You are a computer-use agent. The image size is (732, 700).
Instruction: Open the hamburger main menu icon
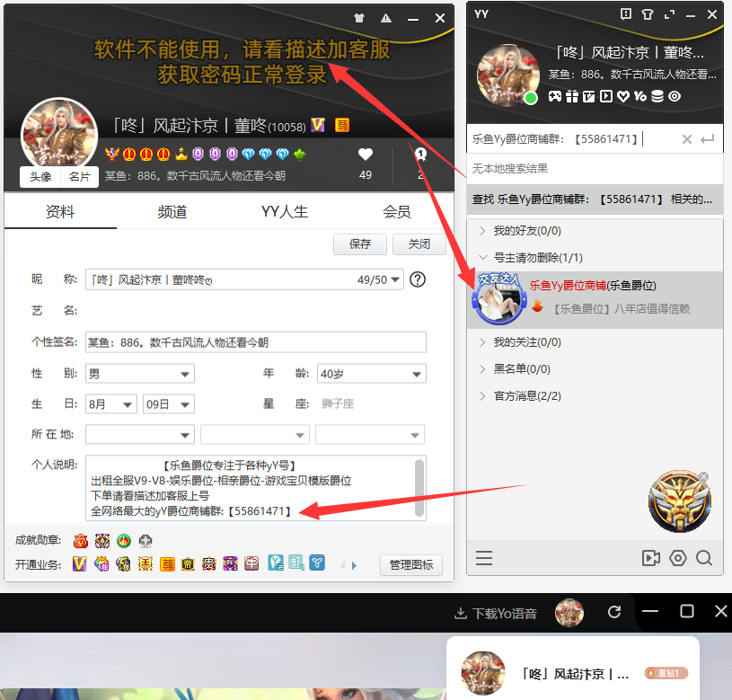[484, 558]
